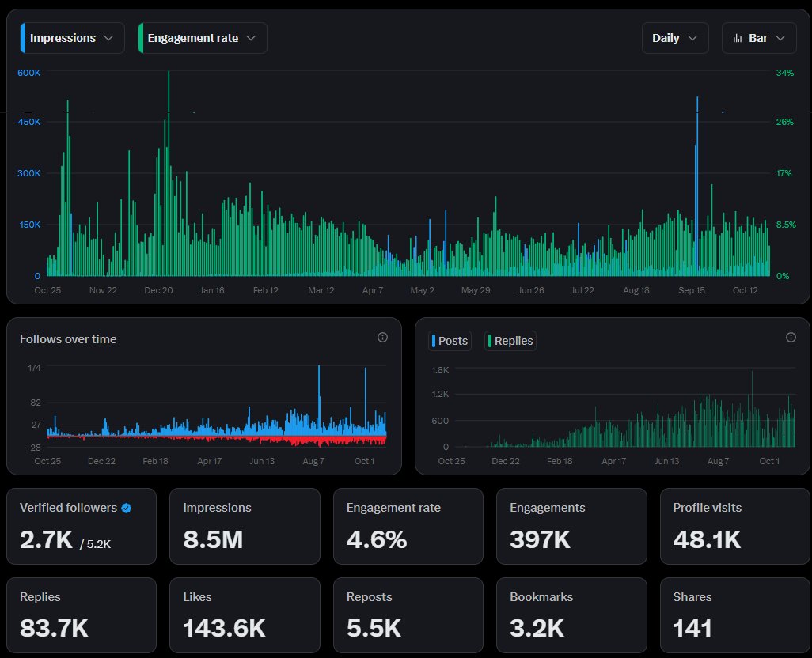
Task: Click the May 29 date on main chart
Action: [x=476, y=291]
